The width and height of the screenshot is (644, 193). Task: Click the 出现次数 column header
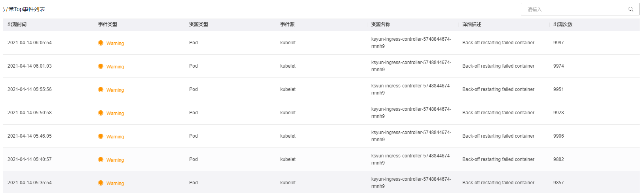coord(563,25)
